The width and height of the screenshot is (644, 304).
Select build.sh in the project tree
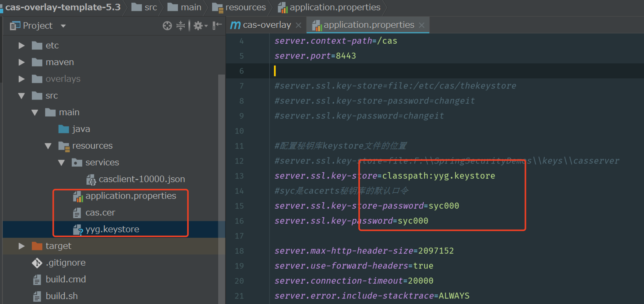pyautogui.click(x=62, y=296)
